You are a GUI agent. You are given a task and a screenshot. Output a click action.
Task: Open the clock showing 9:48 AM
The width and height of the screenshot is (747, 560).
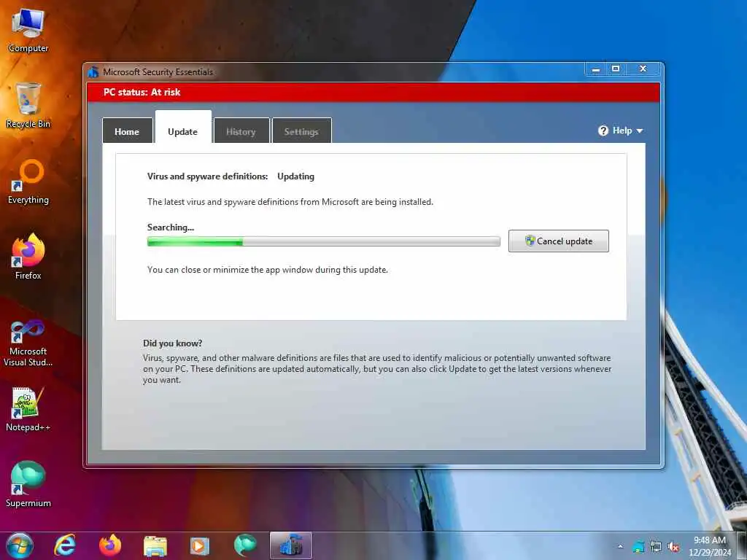(x=710, y=546)
